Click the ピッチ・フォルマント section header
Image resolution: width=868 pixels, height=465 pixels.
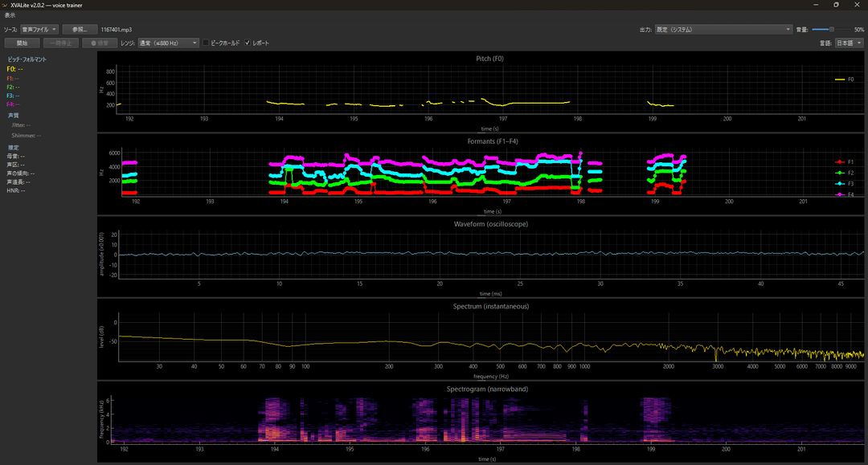27,59
